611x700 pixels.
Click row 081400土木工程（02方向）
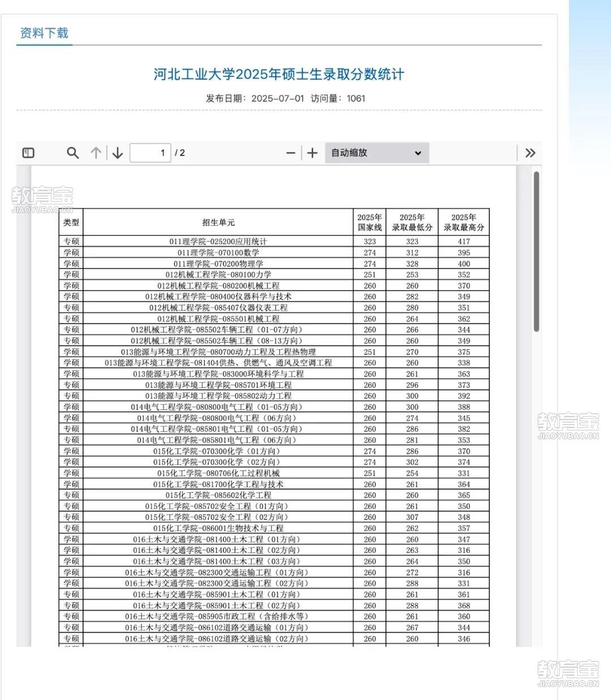(274, 550)
